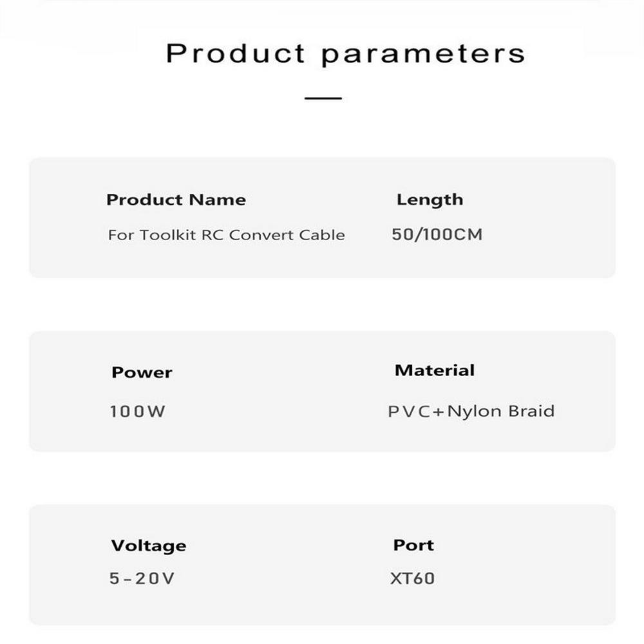The image size is (644, 644).
Task: Select the "Port" label
Action: click(x=413, y=545)
